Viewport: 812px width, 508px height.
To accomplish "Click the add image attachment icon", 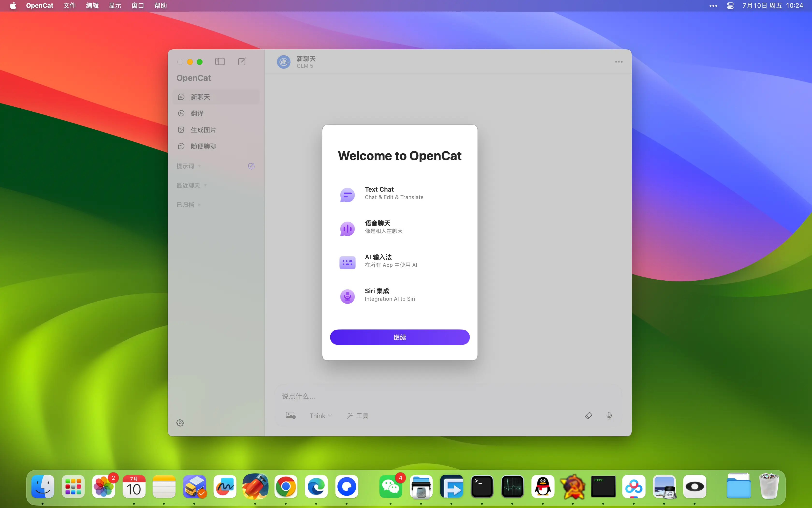I will [x=290, y=416].
